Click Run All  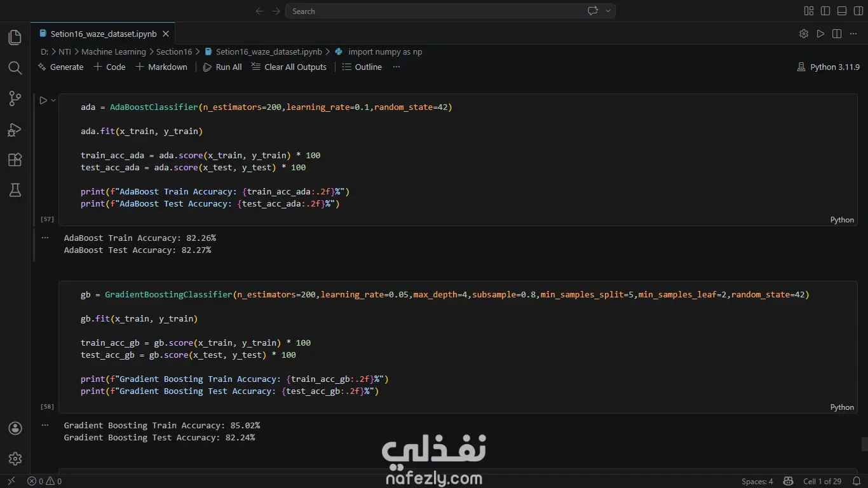point(222,67)
